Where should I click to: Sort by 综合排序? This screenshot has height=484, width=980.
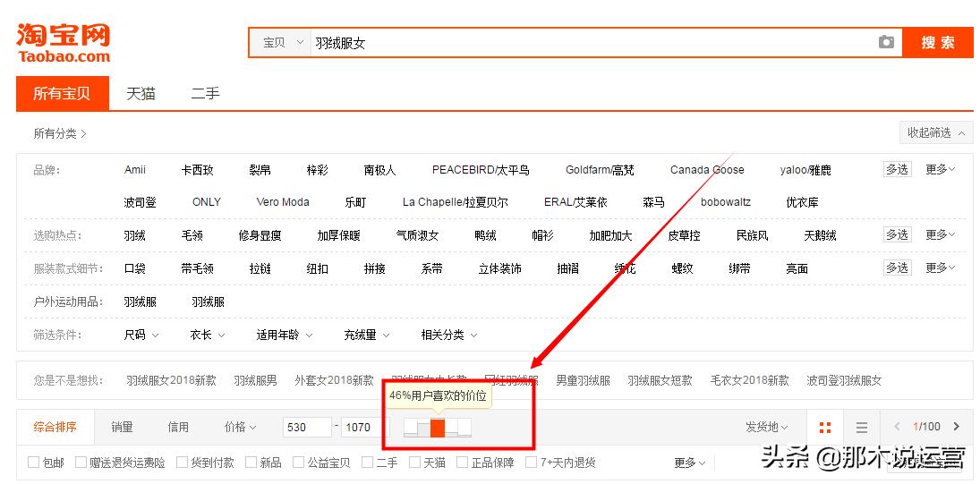55,427
